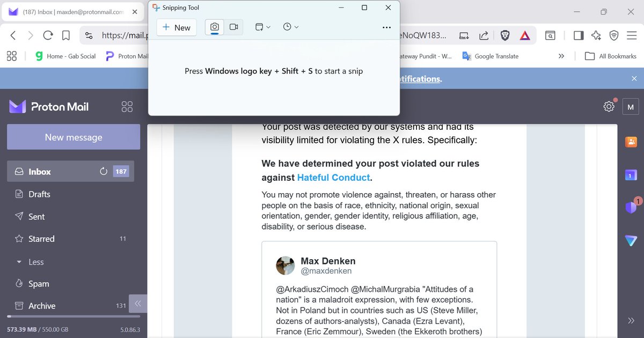Click the New message button
Image resolution: width=644 pixels, height=338 pixels.
74,137
